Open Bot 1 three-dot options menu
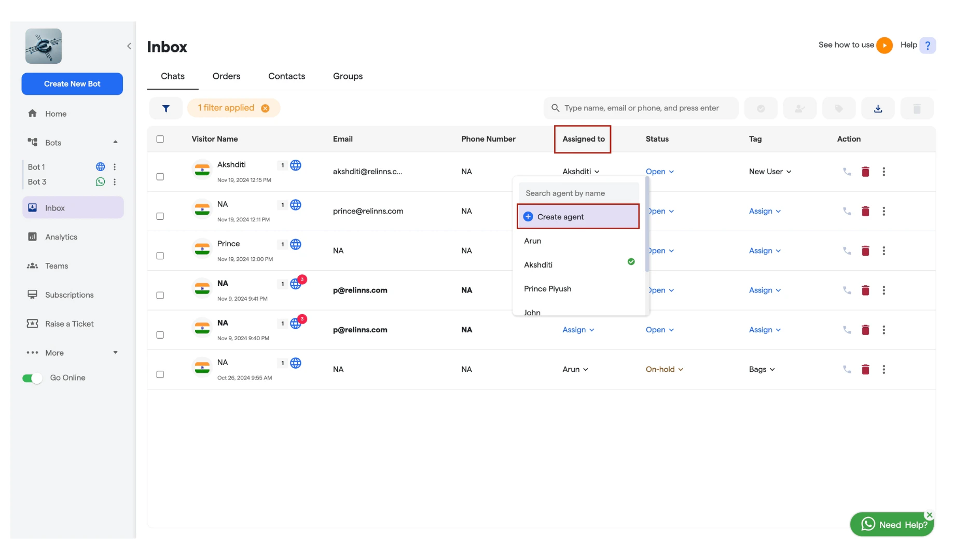The image size is (968, 560). point(115,167)
